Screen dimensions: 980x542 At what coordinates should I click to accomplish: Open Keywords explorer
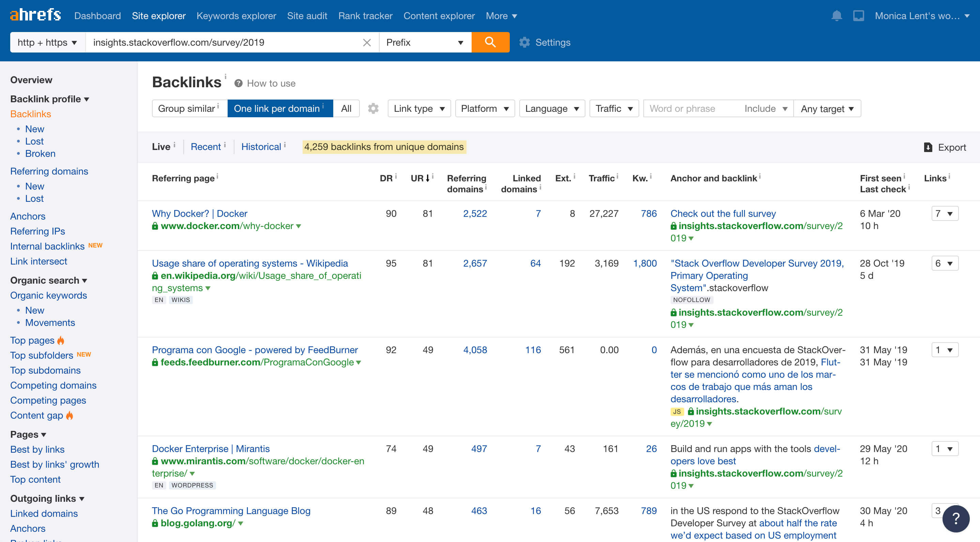236,16
